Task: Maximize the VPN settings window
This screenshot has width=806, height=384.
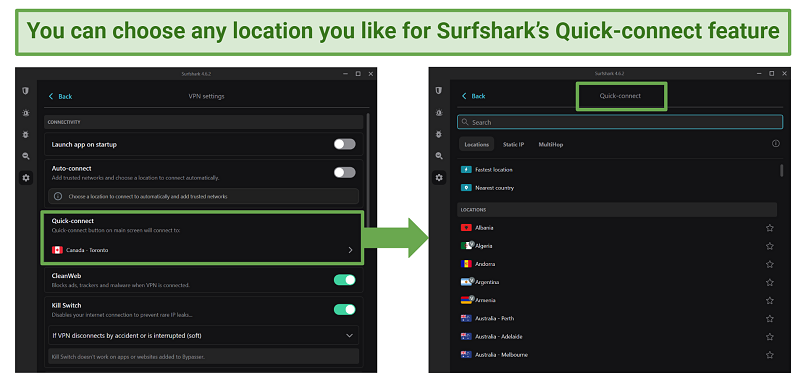Action: pyautogui.click(x=358, y=74)
